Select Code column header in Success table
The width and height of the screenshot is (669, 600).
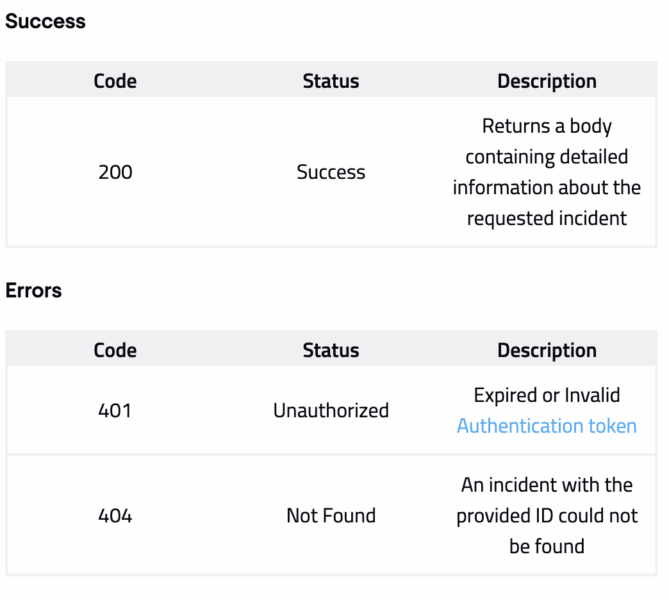pyautogui.click(x=115, y=81)
